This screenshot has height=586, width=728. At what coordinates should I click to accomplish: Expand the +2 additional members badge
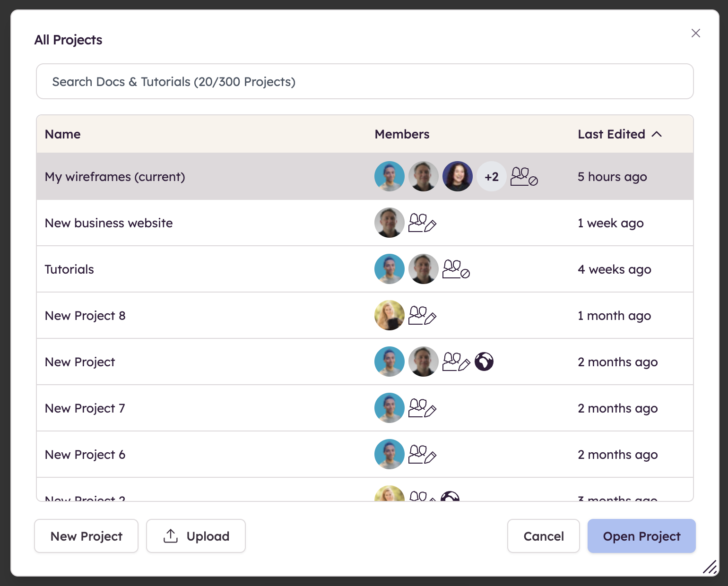pyautogui.click(x=492, y=177)
